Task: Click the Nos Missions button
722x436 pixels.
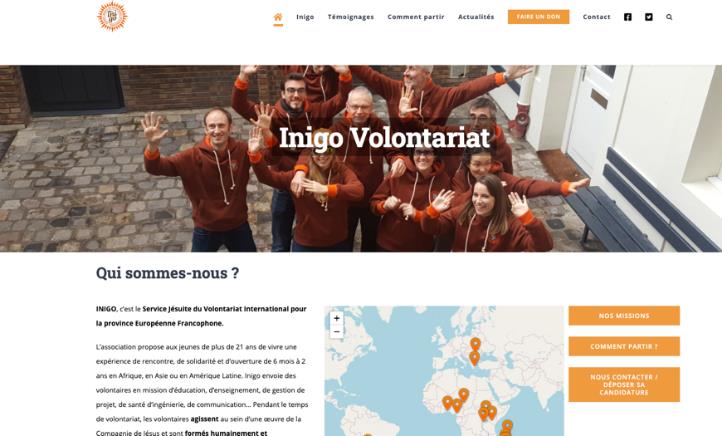Action: 624,316
